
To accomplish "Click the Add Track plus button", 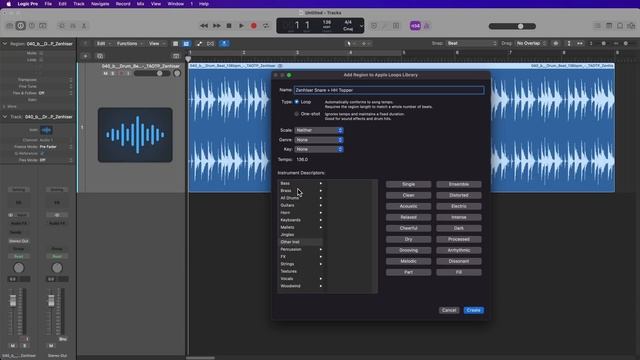I will click(x=85, y=56).
